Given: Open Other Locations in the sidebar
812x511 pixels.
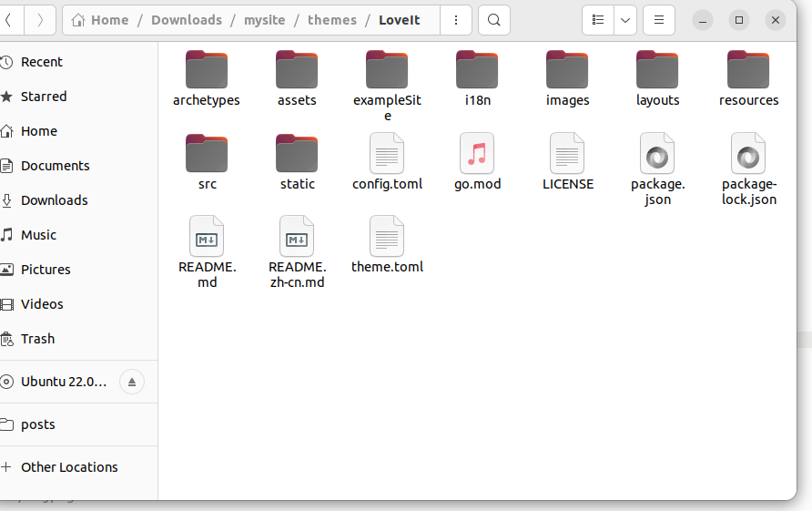Looking at the screenshot, I should click(x=77, y=467).
